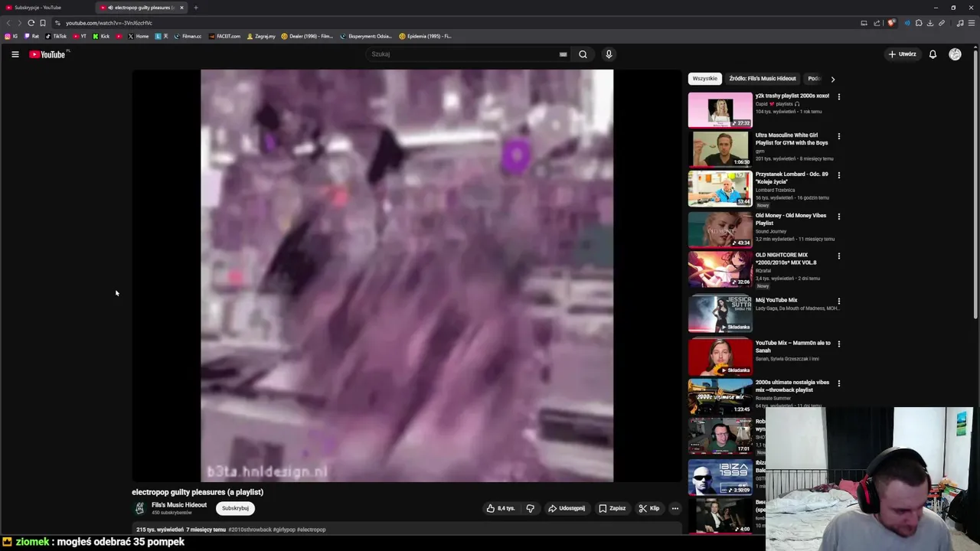The image size is (980, 551).
Task: Open the music note playlist icon
Action: (960, 23)
